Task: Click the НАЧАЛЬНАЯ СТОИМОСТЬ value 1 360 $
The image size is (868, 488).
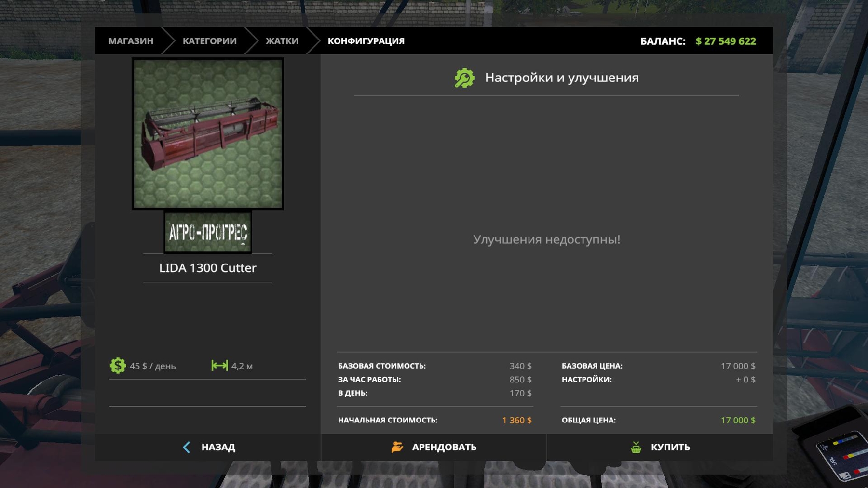Action: pos(516,420)
